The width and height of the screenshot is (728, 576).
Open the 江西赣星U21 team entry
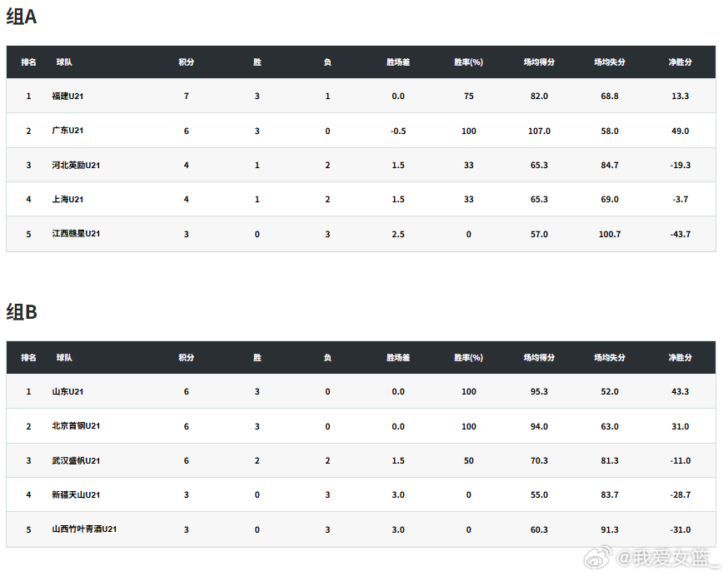coord(76,234)
